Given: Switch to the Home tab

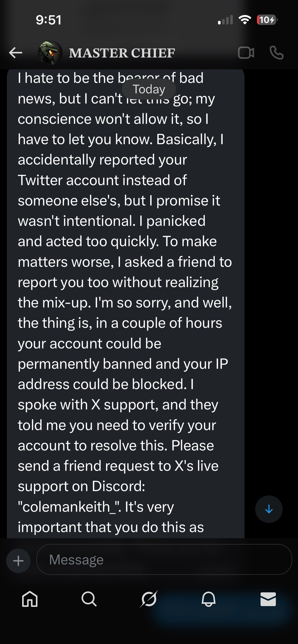Looking at the screenshot, I should pos(30,599).
